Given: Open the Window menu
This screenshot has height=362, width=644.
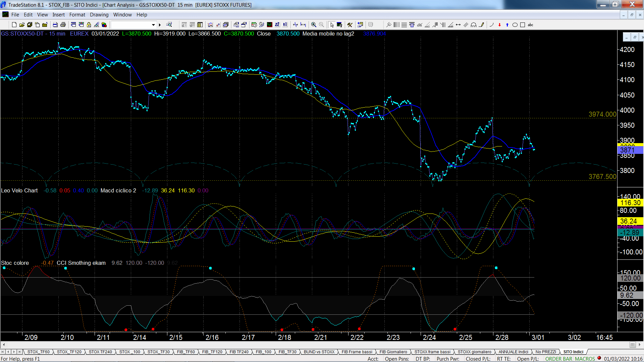Looking at the screenshot, I should (122, 15).
